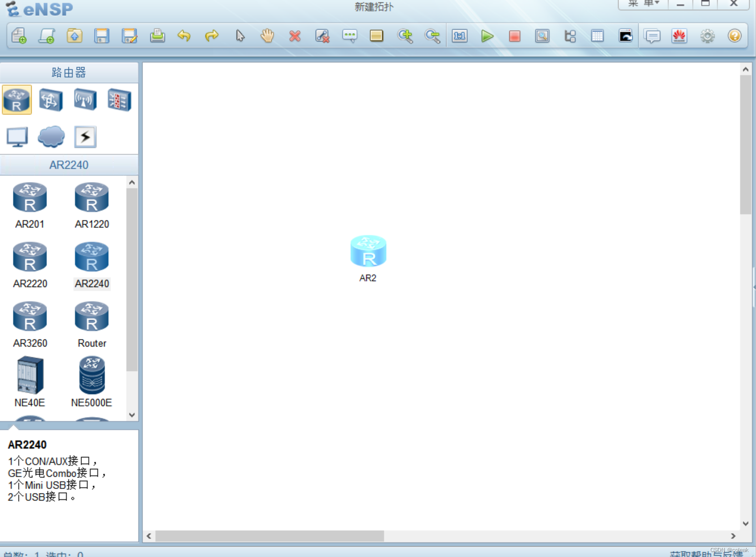Image resolution: width=756 pixels, height=557 pixels.
Task: Click the 获取帮助与反馈 link
Action: (x=706, y=554)
